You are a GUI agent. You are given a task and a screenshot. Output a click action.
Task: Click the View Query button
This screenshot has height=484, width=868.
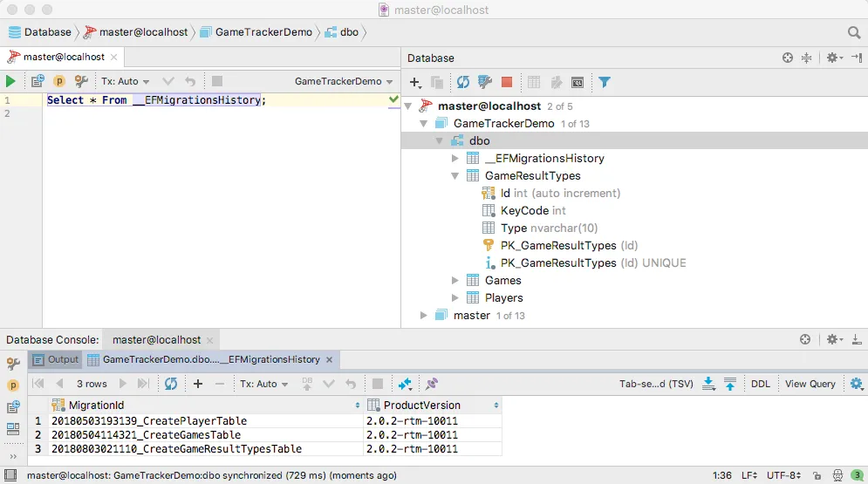pyautogui.click(x=810, y=384)
